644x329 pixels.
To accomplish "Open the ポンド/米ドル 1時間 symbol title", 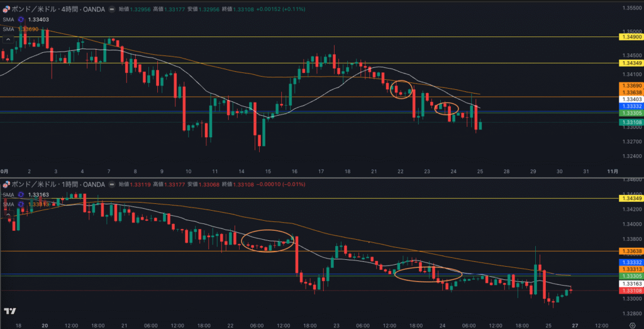I will (57, 184).
